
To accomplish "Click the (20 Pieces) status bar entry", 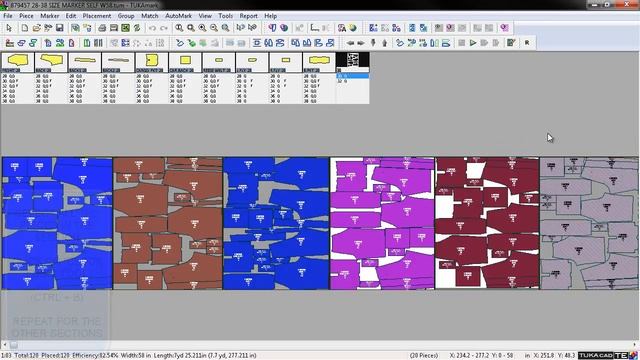I will pyautogui.click(x=424, y=356).
